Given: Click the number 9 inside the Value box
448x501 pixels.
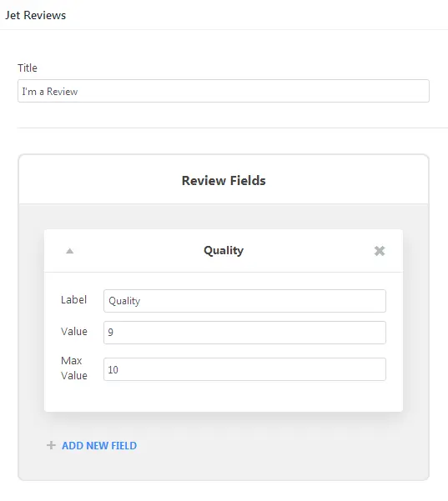Looking at the screenshot, I should click(111, 333).
